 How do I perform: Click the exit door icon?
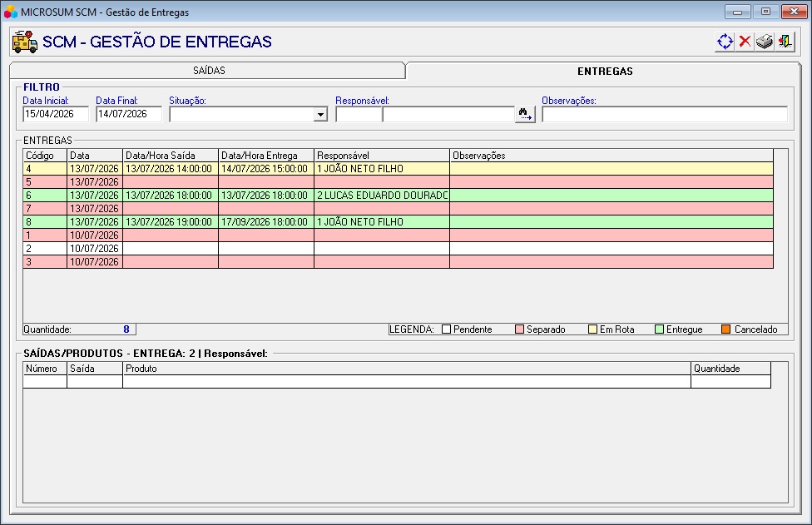click(x=785, y=42)
